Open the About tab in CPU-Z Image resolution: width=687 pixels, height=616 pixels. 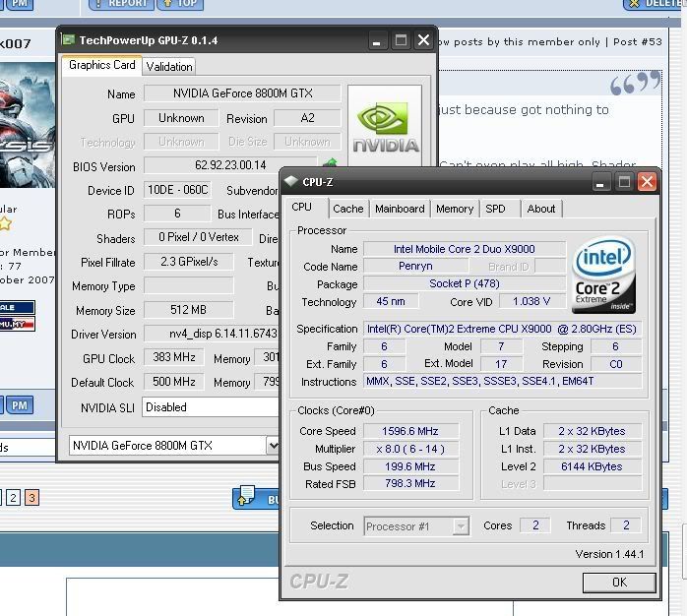(540, 209)
